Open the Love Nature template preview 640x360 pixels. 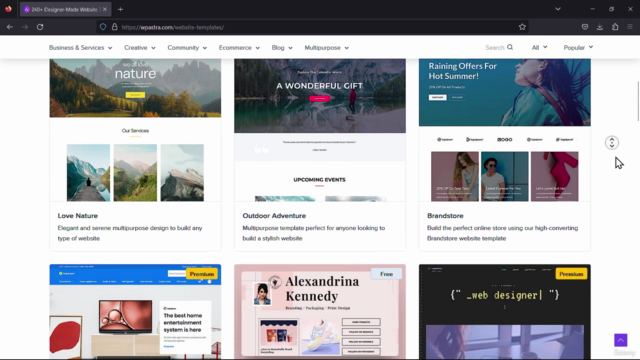(135, 130)
